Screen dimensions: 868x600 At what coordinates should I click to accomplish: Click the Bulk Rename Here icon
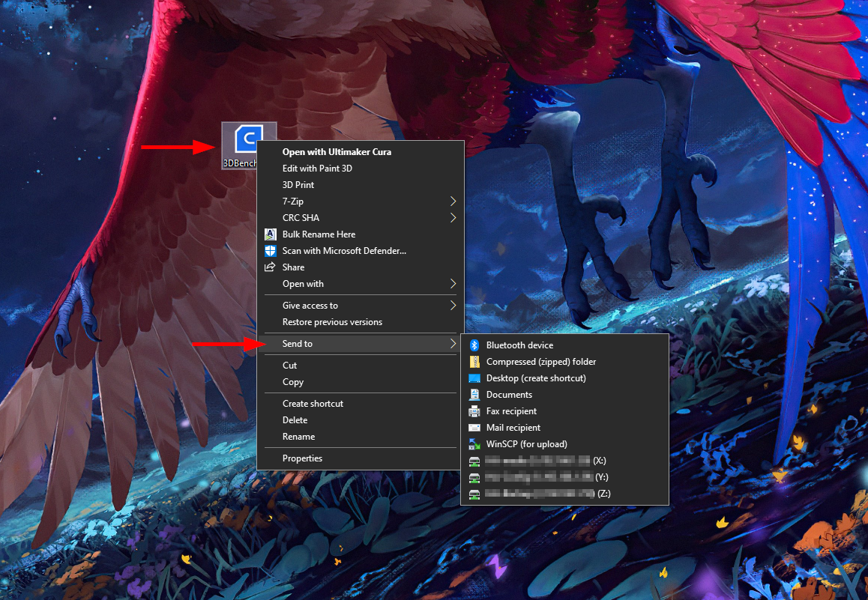tap(270, 234)
